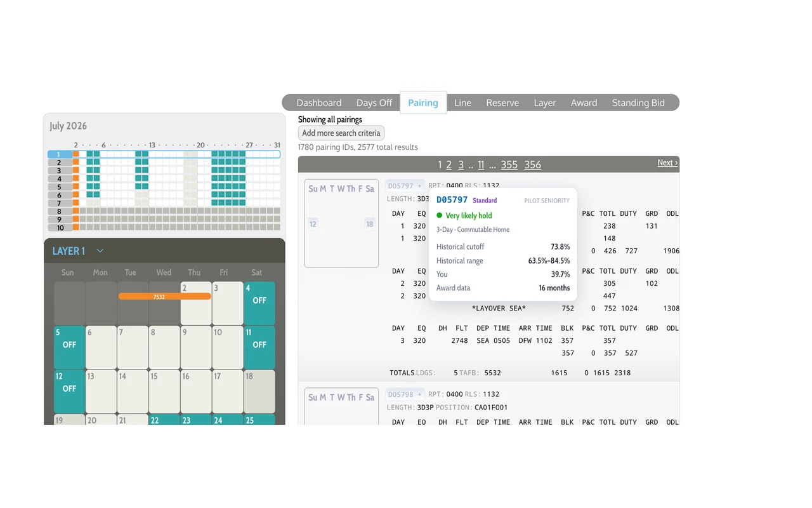The width and height of the screenshot is (812, 508).
Task: Click the "1780 pairing IDs, 2577 total results" text
Action: [358, 147]
